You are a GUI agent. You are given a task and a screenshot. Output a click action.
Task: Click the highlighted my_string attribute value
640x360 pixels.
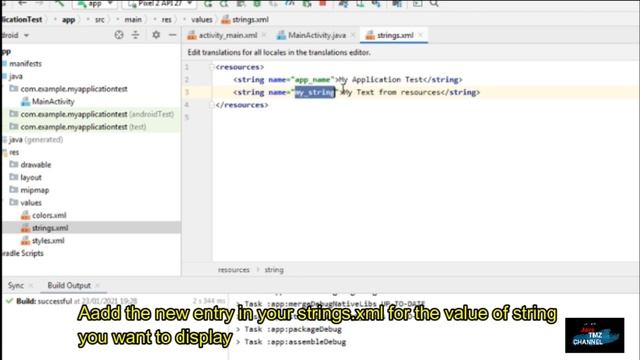pos(315,92)
